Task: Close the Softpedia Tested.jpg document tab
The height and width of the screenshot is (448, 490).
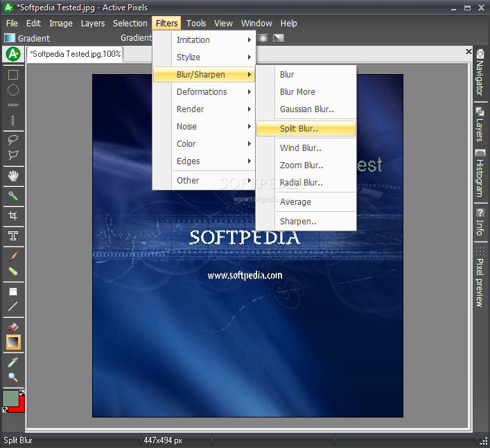Action: 469,51
